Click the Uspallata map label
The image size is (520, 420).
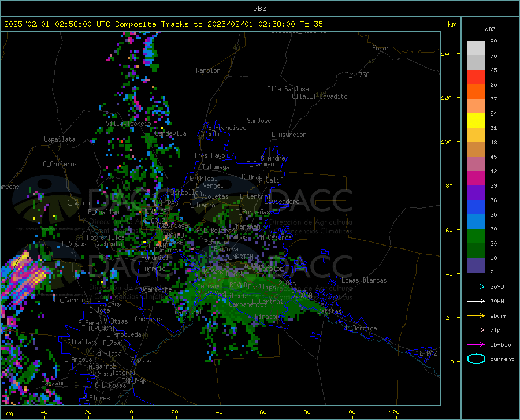point(60,139)
